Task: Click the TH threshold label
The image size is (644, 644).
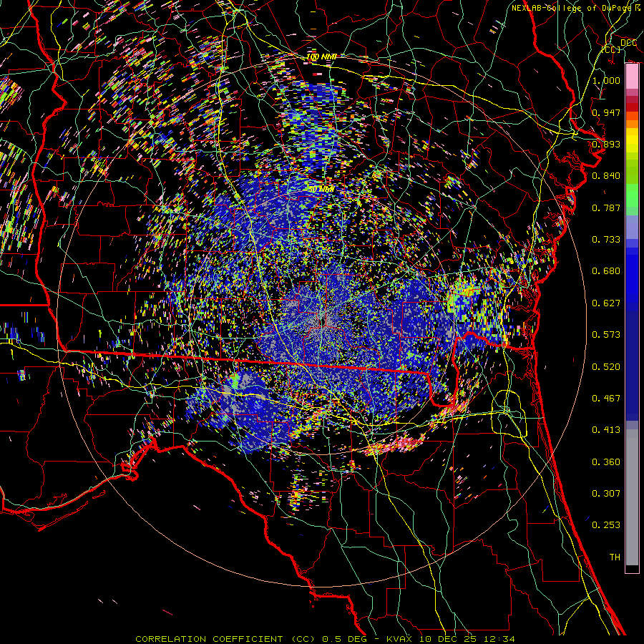Action: pyautogui.click(x=615, y=557)
